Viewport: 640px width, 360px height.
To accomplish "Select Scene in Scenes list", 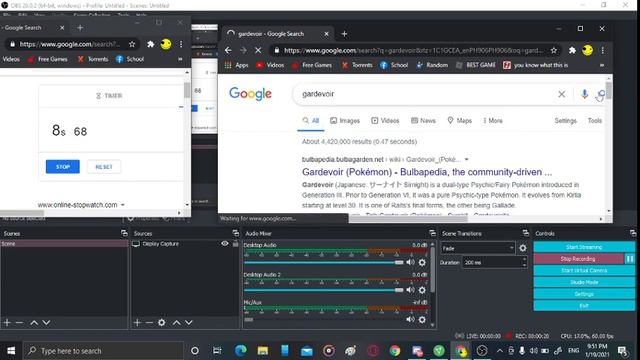I will (64, 244).
